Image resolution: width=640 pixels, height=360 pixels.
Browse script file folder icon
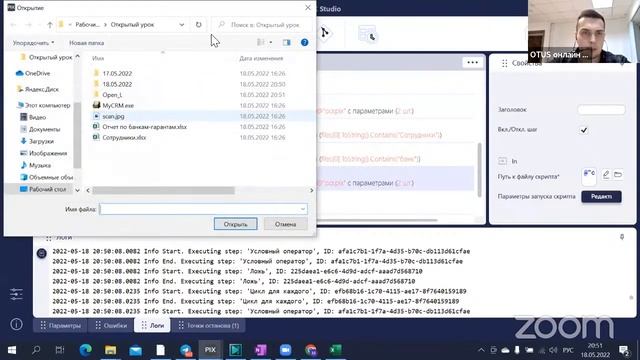(618, 174)
